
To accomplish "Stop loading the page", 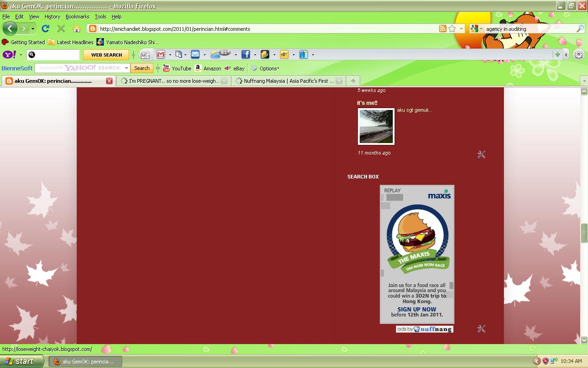I will pos(61,29).
